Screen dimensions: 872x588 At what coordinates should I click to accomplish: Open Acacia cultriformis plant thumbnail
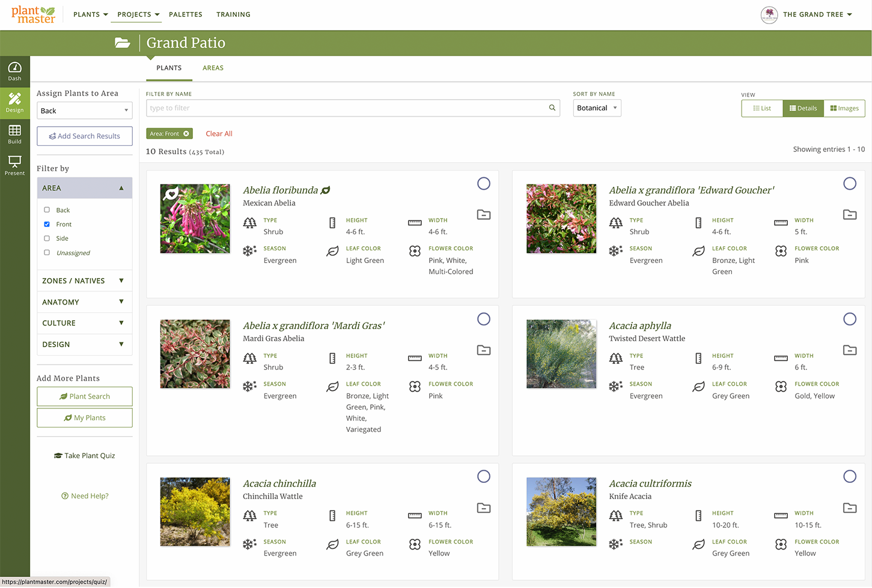tap(561, 512)
